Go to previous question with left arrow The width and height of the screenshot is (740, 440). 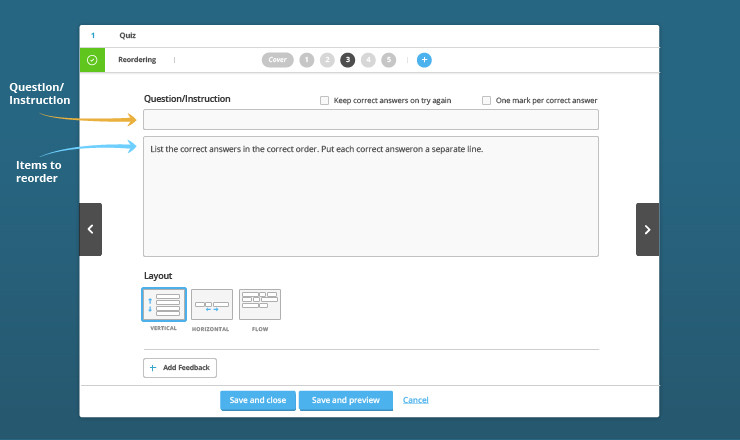(x=91, y=229)
